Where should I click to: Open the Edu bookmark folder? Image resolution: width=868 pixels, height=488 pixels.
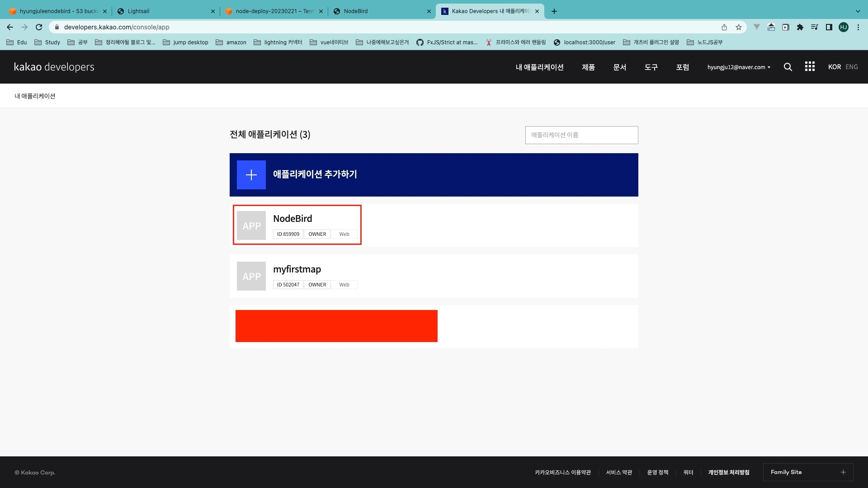point(17,42)
